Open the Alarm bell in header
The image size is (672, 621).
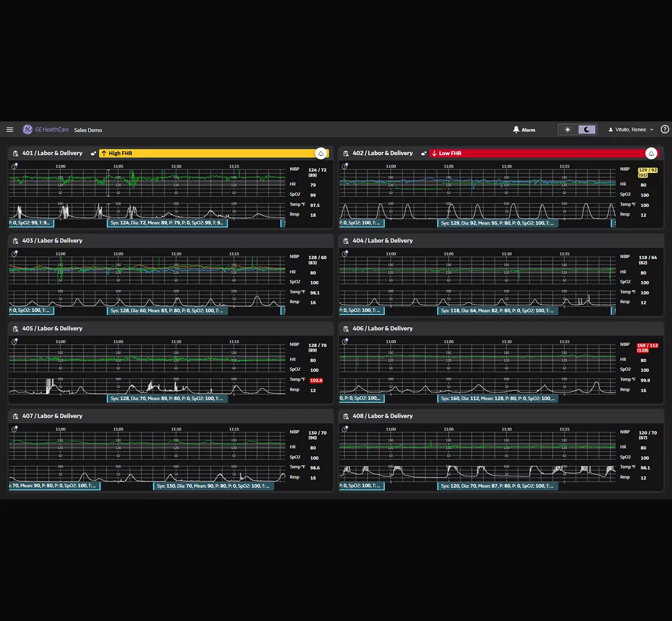(524, 130)
